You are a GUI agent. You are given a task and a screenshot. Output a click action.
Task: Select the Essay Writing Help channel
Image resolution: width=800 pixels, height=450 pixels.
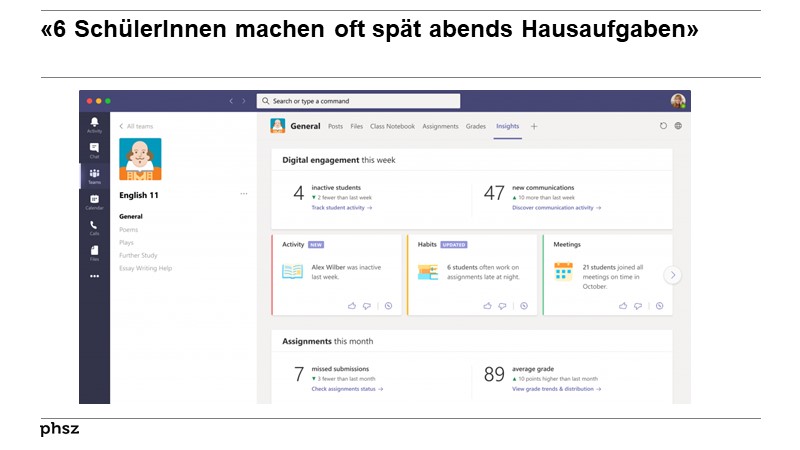coord(145,268)
